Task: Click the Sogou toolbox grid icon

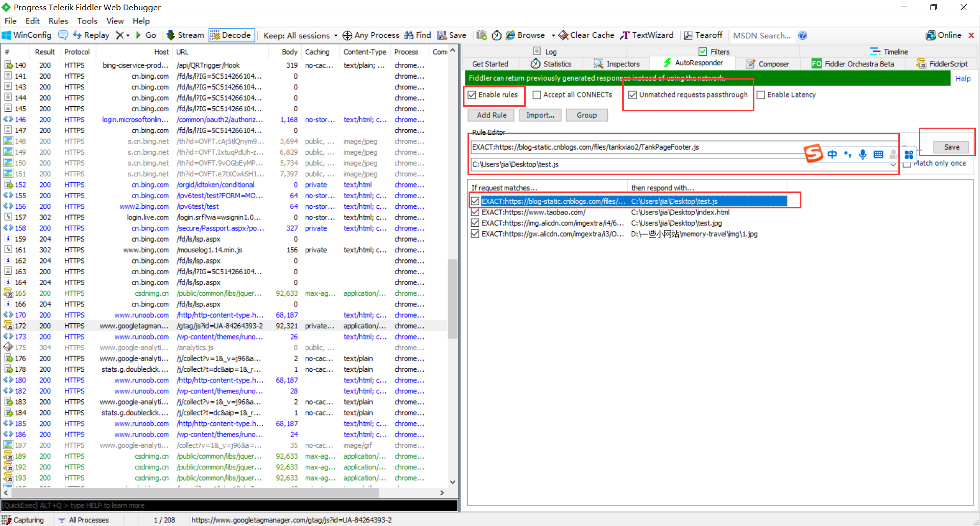Action: [x=909, y=154]
